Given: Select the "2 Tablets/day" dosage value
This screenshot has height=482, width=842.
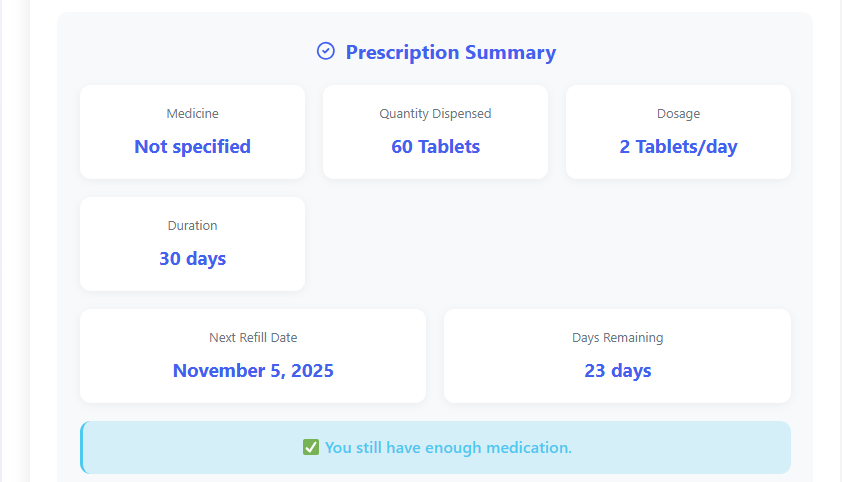Looking at the screenshot, I should (678, 146).
